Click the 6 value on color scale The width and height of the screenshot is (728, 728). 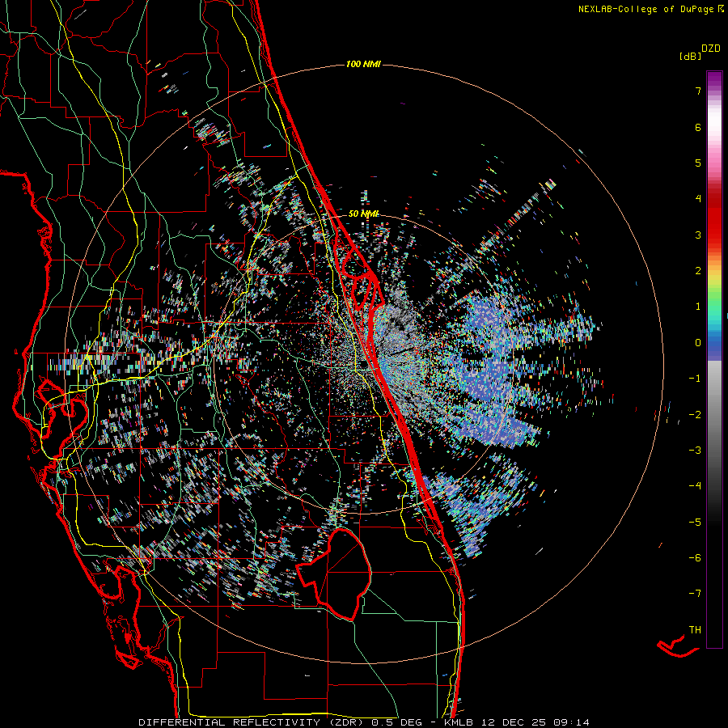698,127
